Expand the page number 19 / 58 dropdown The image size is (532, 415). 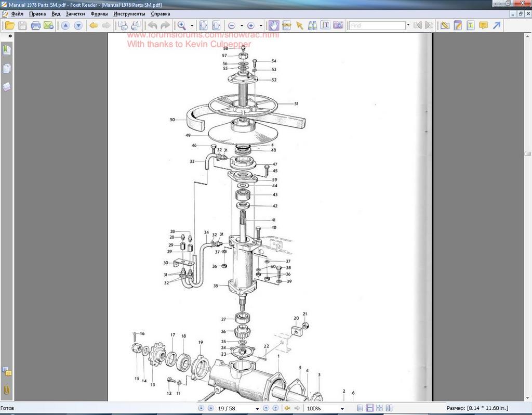point(257,409)
